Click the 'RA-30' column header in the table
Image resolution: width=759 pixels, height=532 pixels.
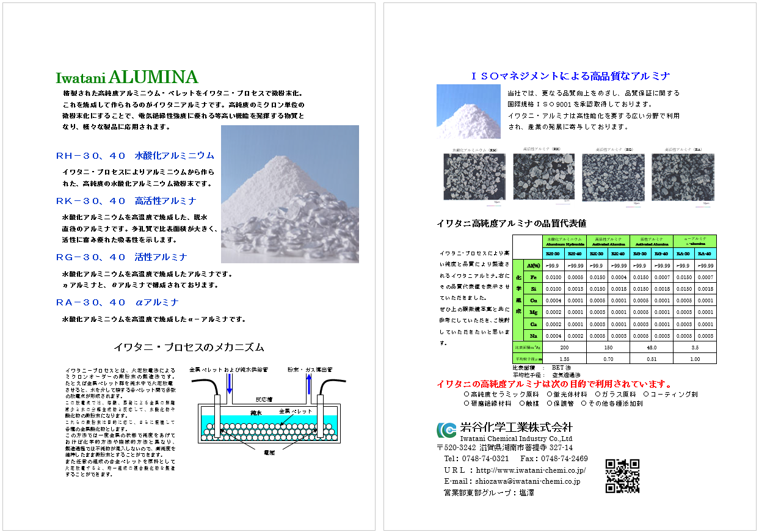[684, 254]
